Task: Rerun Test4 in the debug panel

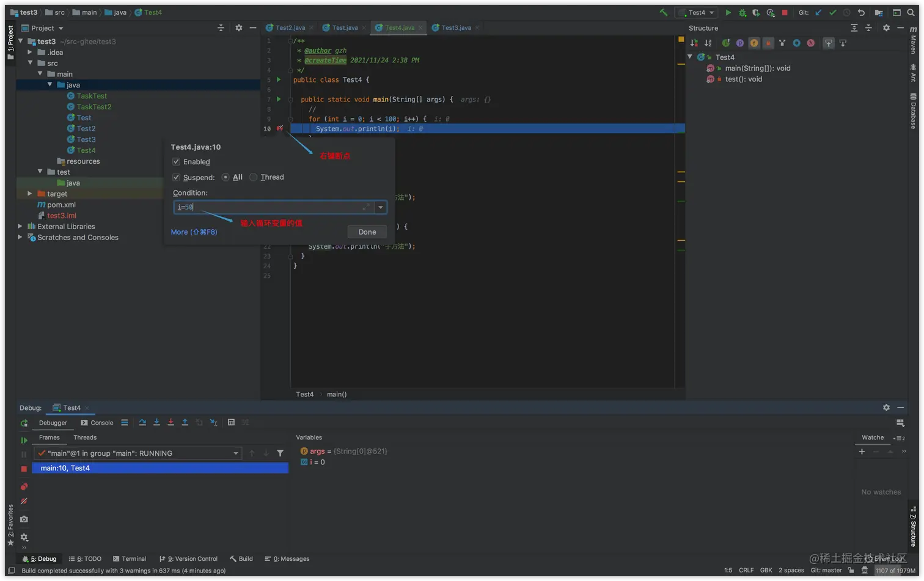Action: (24, 423)
